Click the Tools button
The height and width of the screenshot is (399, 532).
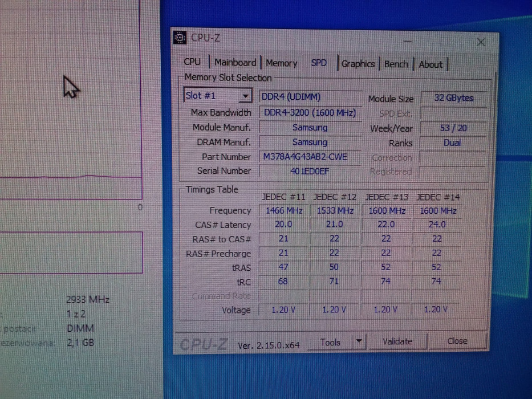(331, 343)
